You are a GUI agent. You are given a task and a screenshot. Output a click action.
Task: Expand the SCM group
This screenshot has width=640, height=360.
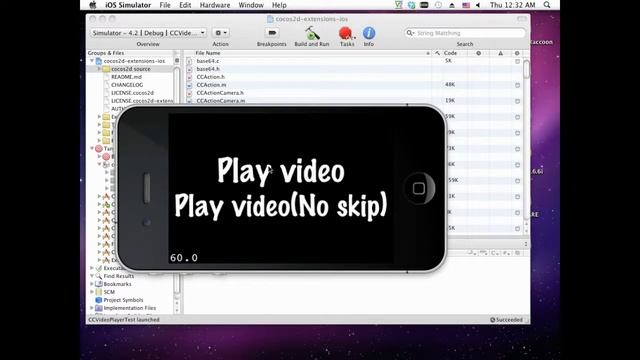click(x=92, y=292)
